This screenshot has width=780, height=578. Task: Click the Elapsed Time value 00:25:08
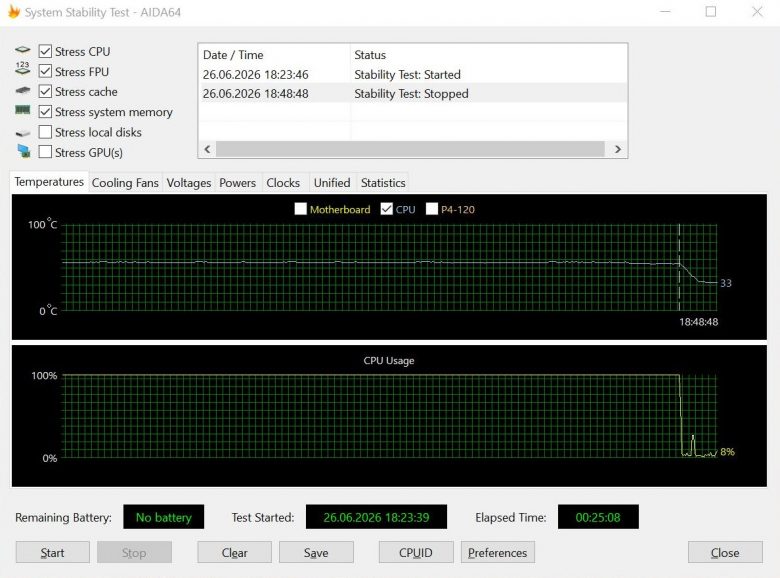[x=598, y=517]
